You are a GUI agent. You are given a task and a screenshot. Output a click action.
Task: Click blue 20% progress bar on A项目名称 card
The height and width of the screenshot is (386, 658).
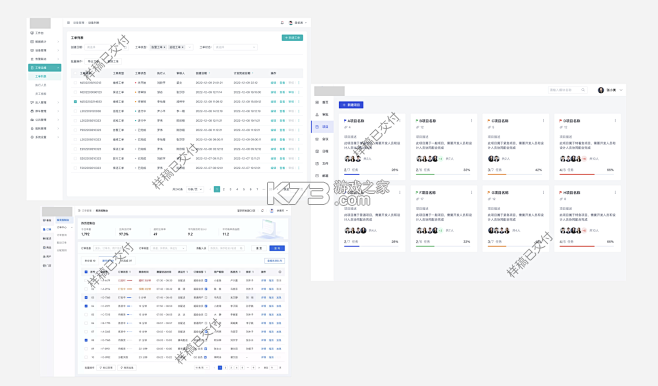352,174
